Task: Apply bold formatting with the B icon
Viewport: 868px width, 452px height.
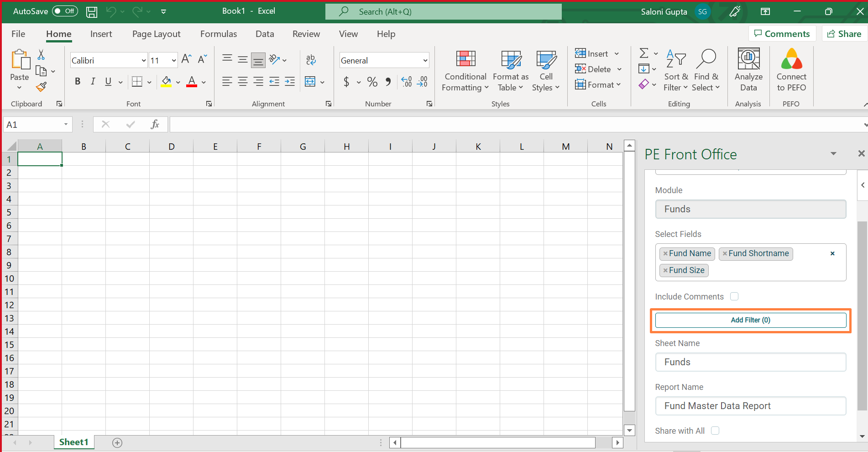Action: pos(78,82)
